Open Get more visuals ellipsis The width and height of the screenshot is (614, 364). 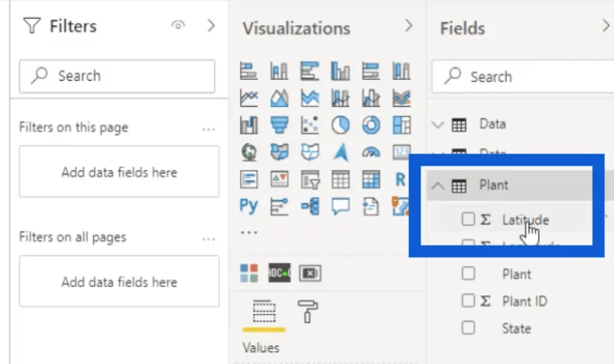(x=249, y=233)
